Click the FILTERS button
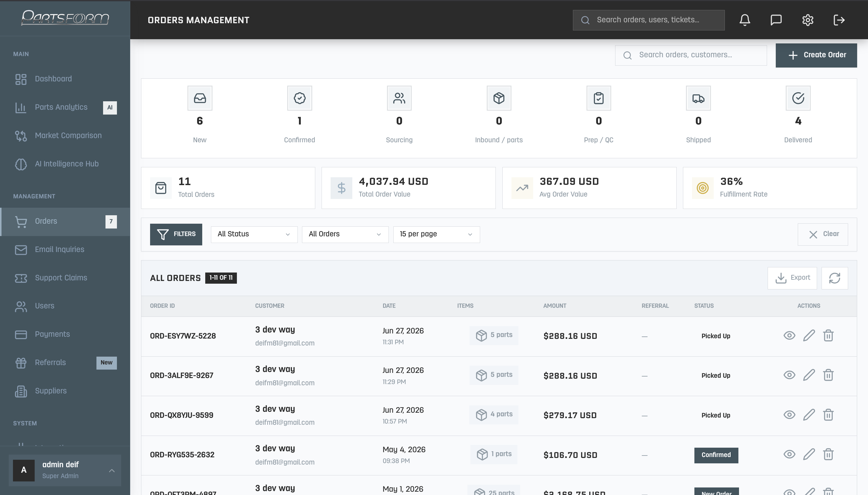 [x=176, y=235]
